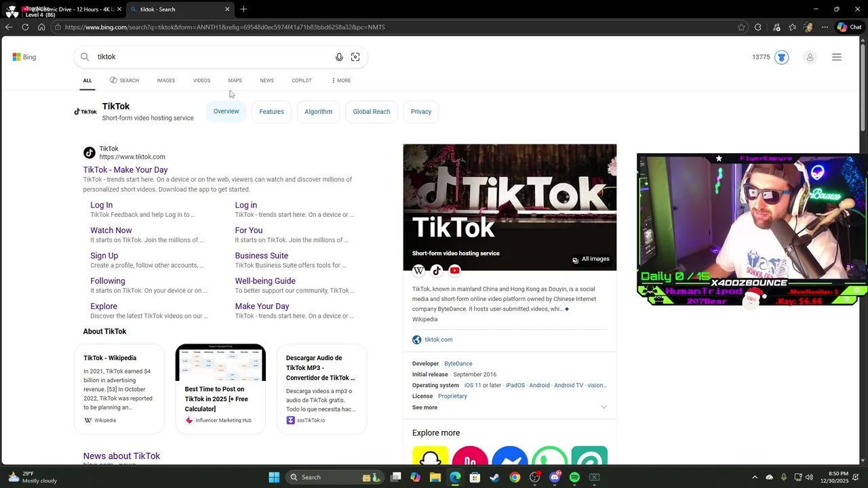
Task: Switch to NEWS results tab
Action: 267,81
